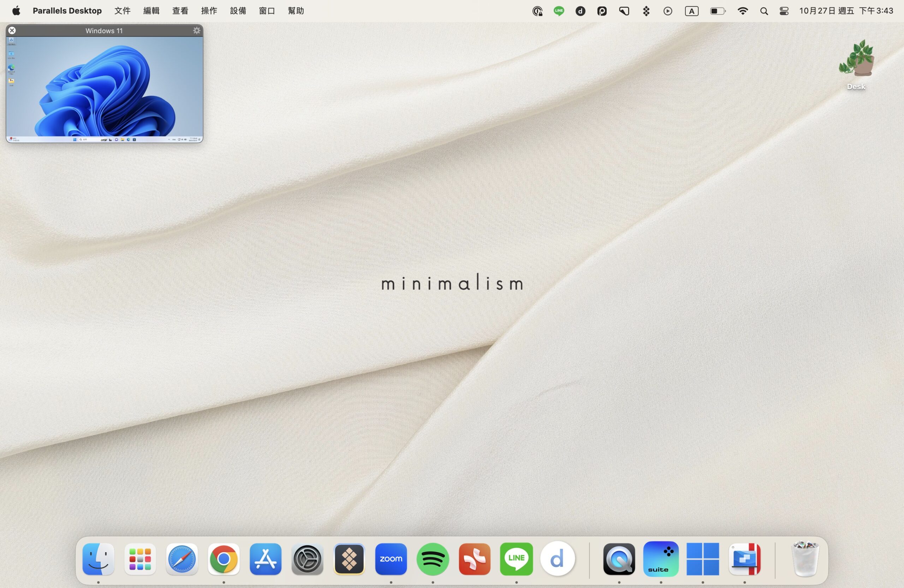Open the 編輯 menu
904x588 pixels.
(x=151, y=11)
